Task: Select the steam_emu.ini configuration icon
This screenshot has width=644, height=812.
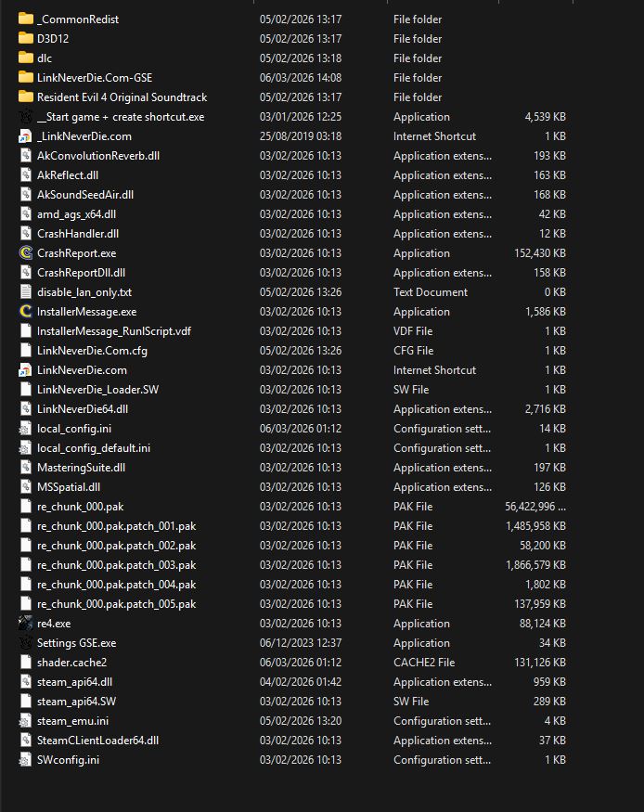Action: pyautogui.click(x=26, y=721)
